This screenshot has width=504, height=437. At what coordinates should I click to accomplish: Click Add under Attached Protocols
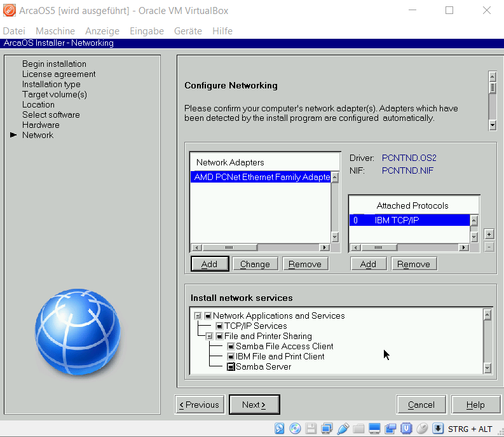pyautogui.click(x=369, y=264)
